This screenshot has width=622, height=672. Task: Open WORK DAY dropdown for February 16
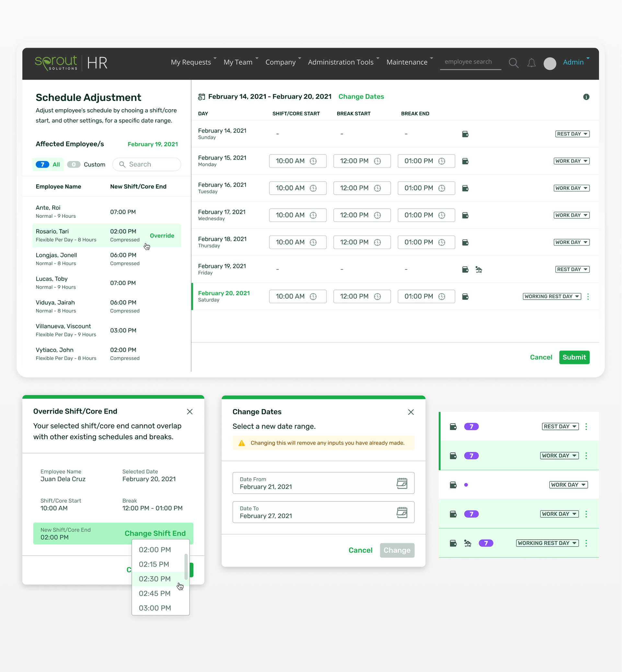click(x=571, y=188)
